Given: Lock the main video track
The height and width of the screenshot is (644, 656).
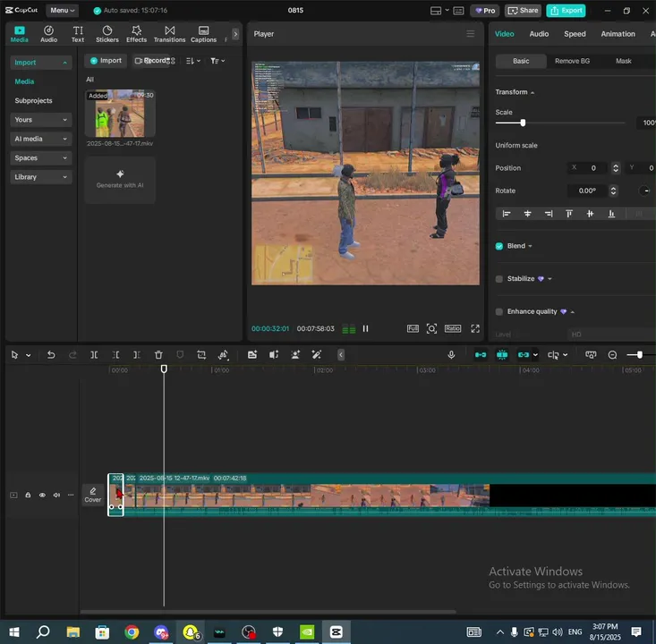Looking at the screenshot, I should click(28, 496).
